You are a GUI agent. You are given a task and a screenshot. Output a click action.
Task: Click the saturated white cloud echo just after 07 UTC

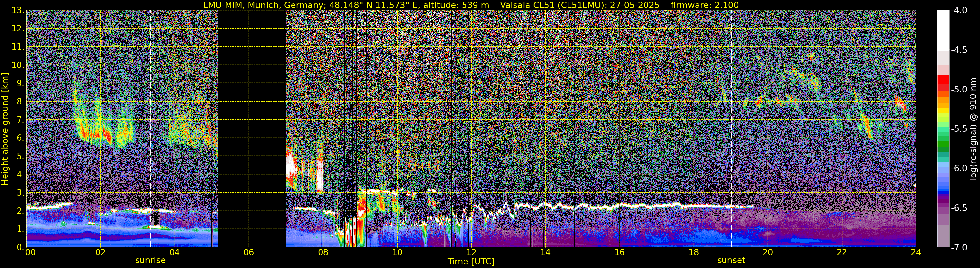tap(292, 165)
